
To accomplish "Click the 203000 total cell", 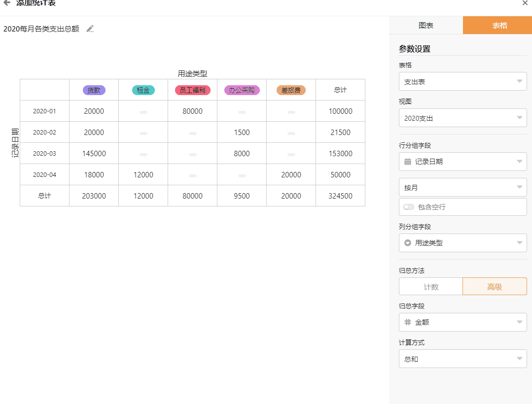I will (x=94, y=196).
